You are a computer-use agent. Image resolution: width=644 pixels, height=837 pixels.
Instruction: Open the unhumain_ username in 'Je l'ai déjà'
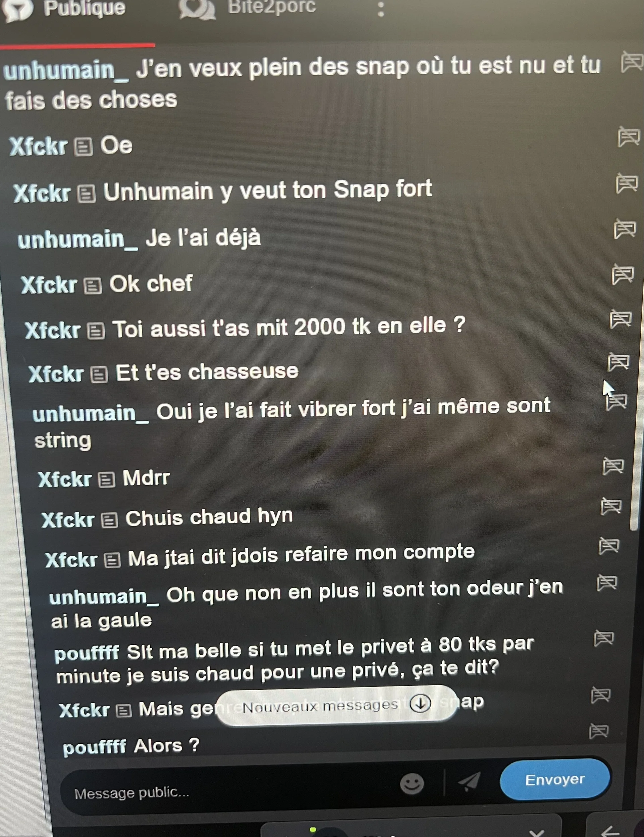coord(77,239)
